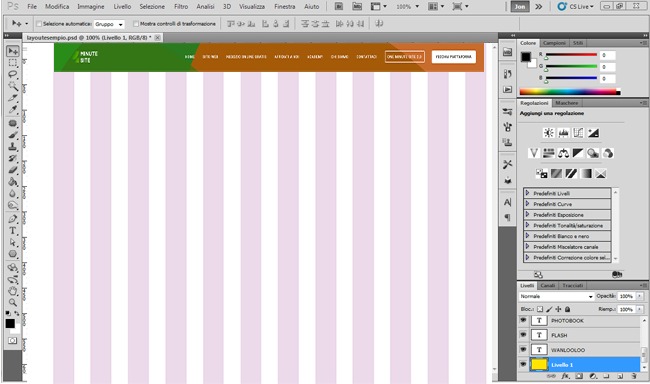Toggle lock position icon
This screenshot has width=650, height=384.
point(558,309)
